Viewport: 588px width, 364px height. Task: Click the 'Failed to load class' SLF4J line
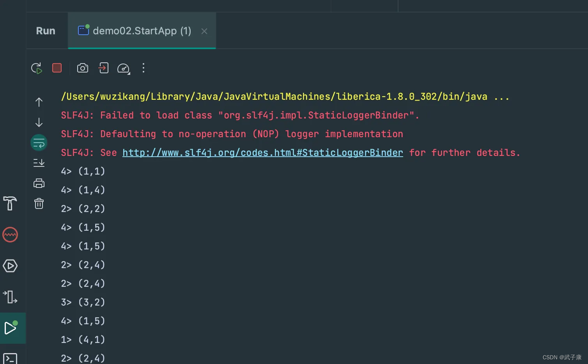click(240, 115)
